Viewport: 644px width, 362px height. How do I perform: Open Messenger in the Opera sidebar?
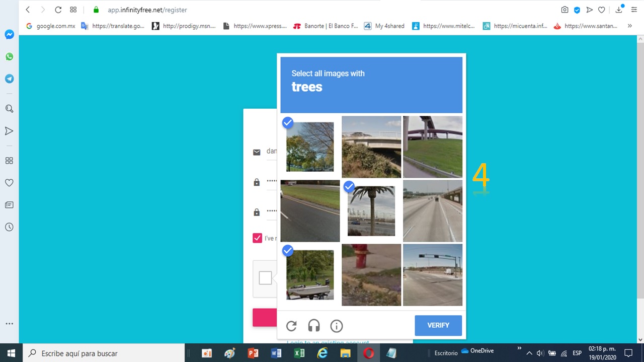click(x=9, y=35)
